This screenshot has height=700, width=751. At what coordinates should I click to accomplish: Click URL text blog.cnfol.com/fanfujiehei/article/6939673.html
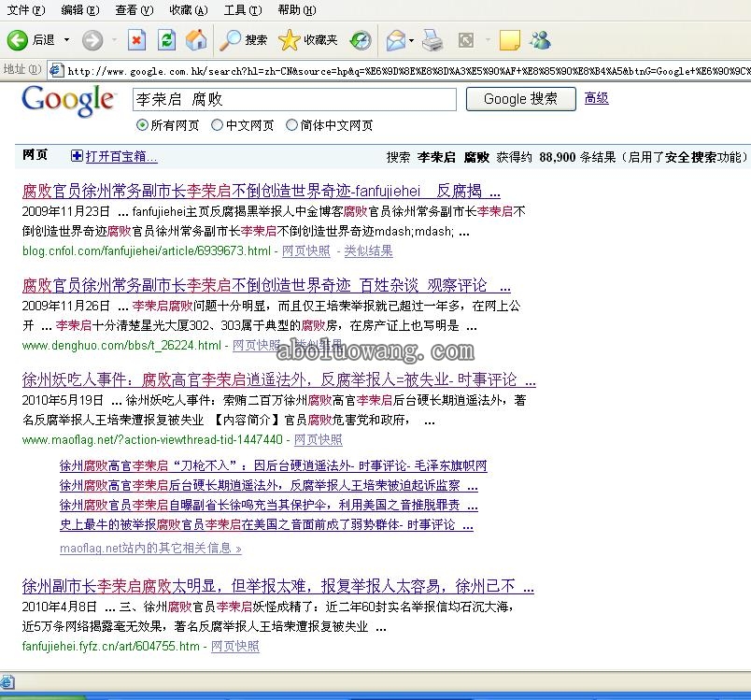(147, 251)
